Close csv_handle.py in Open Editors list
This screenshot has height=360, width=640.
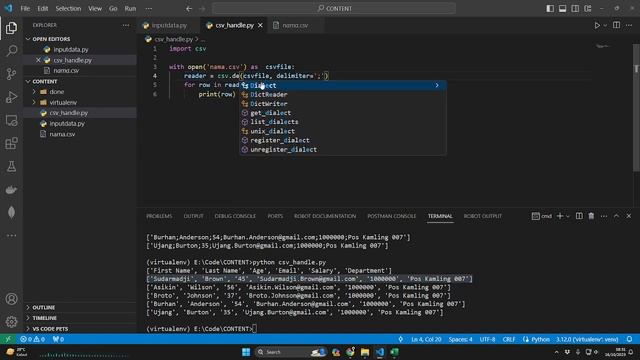[x=38, y=60]
